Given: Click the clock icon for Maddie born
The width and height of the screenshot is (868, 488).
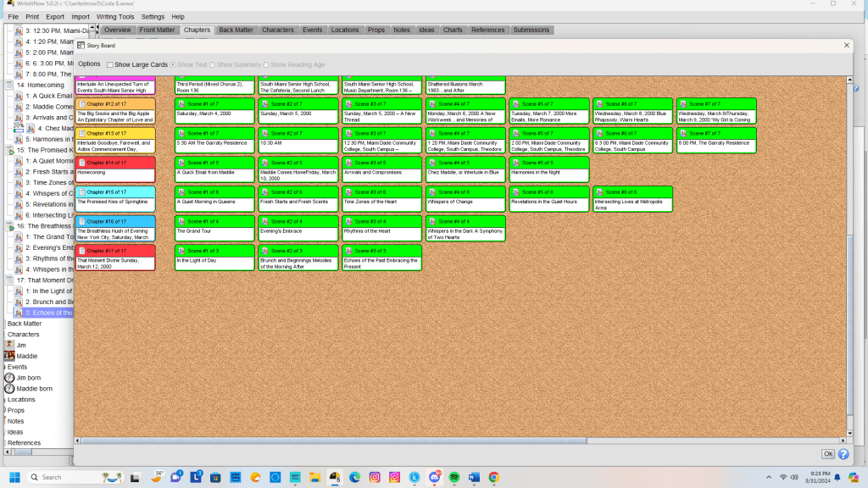Looking at the screenshot, I should tap(10, 389).
